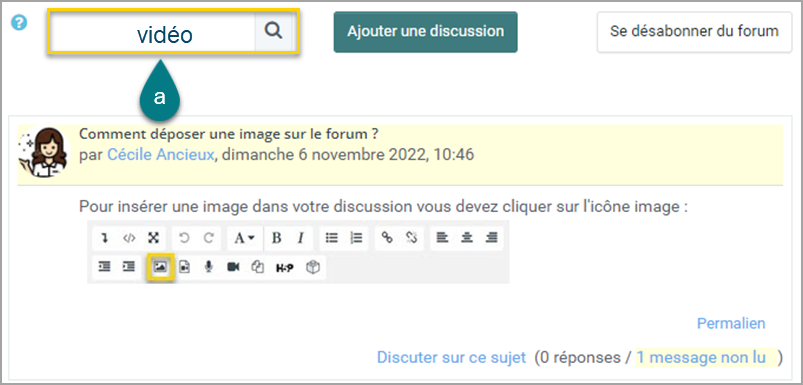Toggle HTML code view icon
This screenshot has height=385, width=803.
click(x=129, y=238)
